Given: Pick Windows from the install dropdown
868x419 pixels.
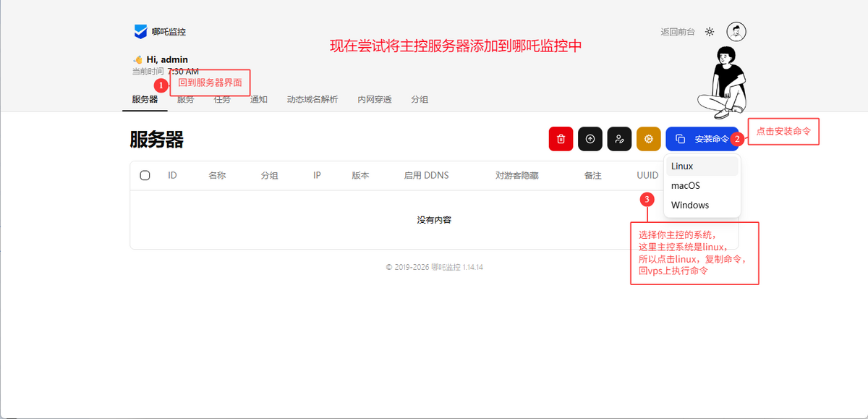Looking at the screenshot, I should (x=689, y=206).
